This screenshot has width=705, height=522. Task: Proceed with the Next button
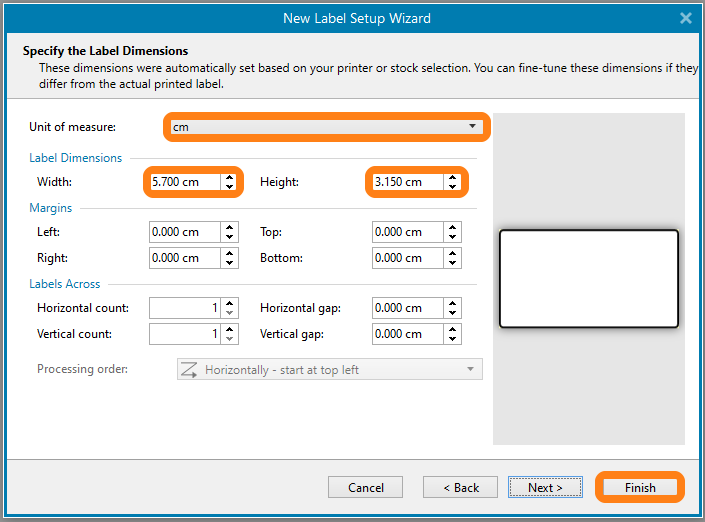click(545, 488)
